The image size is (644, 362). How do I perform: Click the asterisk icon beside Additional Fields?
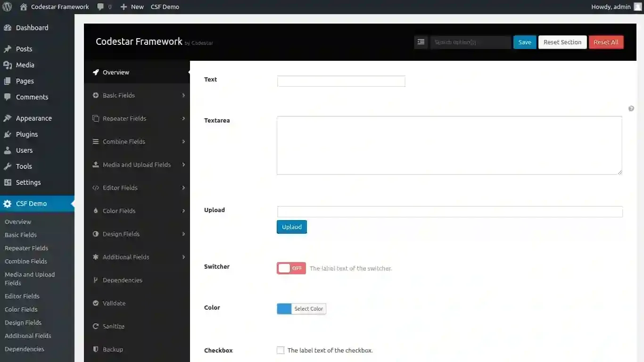coord(96,257)
